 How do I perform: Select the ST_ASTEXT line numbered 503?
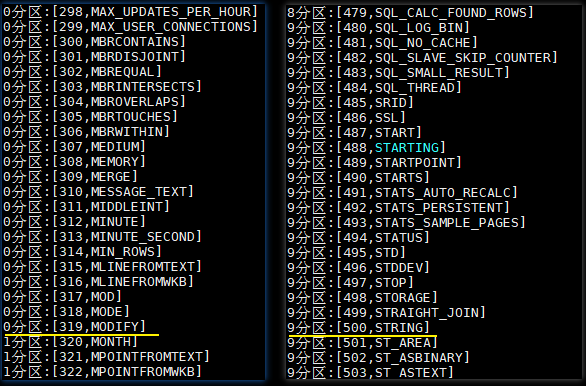pyautogui.click(x=370, y=373)
